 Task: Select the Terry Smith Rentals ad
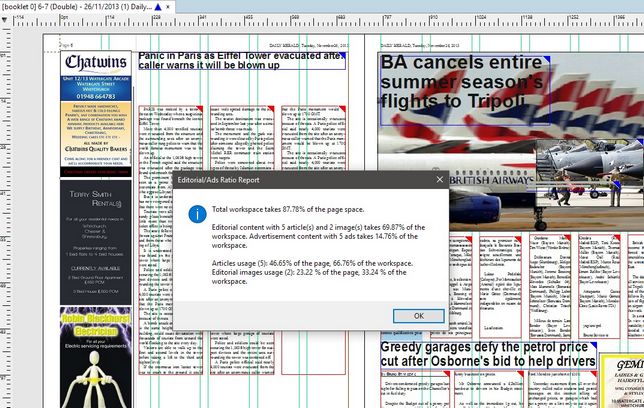(x=96, y=240)
